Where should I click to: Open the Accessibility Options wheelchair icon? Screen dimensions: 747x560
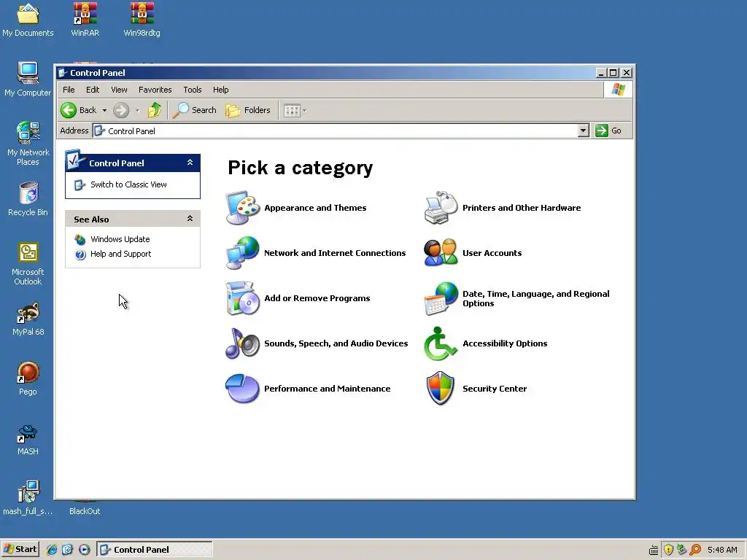tap(441, 343)
